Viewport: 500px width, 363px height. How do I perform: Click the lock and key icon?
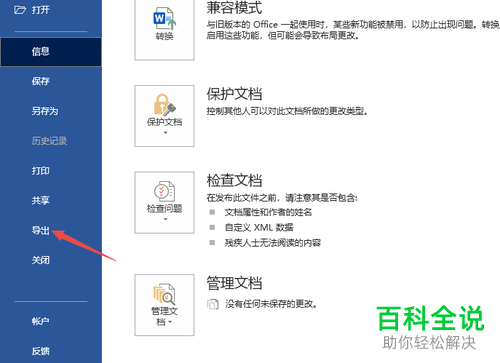pyautogui.click(x=165, y=104)
